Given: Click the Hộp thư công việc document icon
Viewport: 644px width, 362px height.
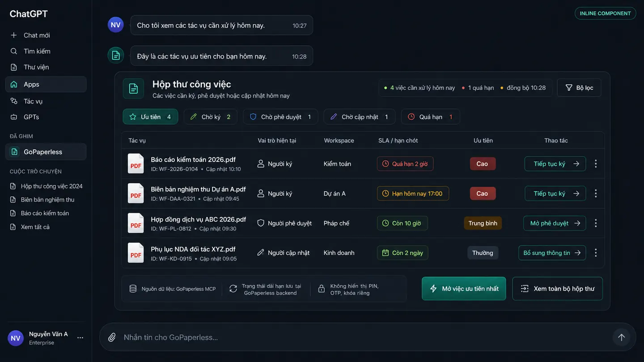Looking at the screenshot, I should tap(133, 88).
